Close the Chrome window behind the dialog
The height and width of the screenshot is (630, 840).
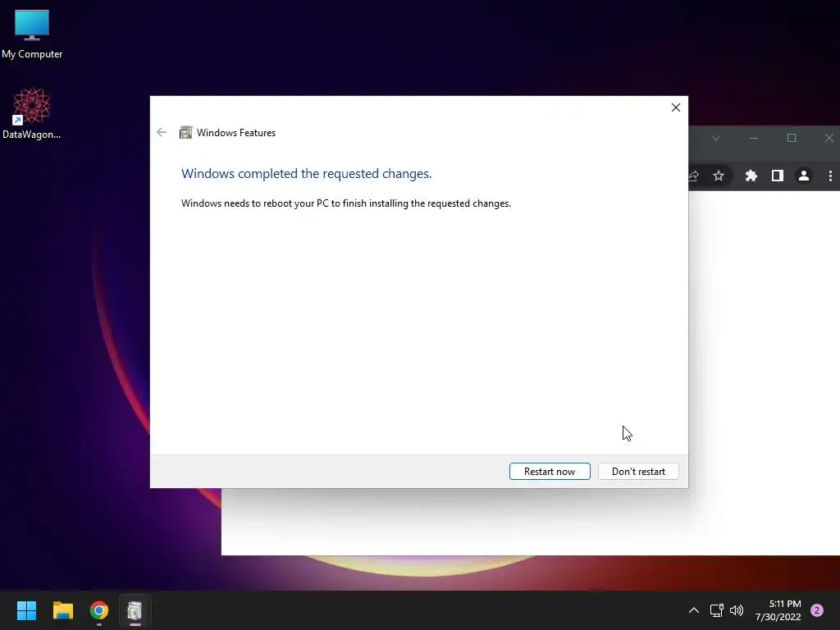829,138
